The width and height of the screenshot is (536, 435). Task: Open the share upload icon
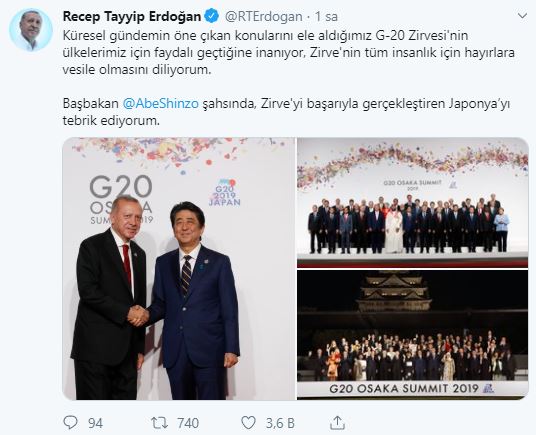[x=337, y=422]
